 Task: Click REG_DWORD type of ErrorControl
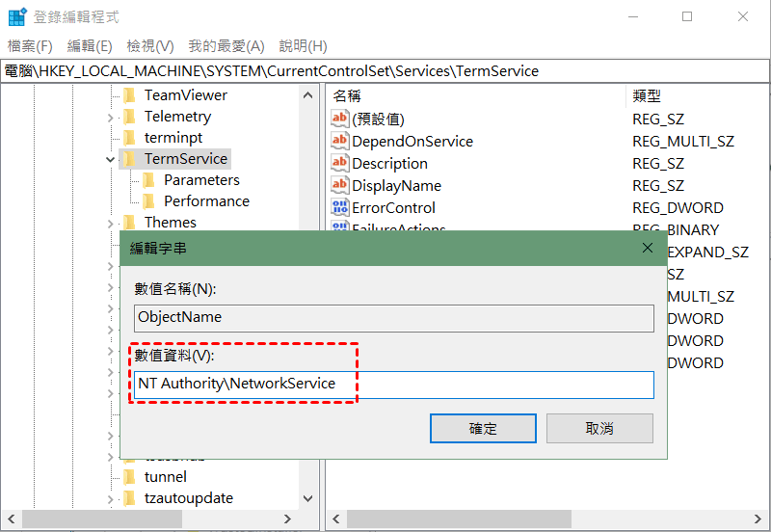point(678,208)
